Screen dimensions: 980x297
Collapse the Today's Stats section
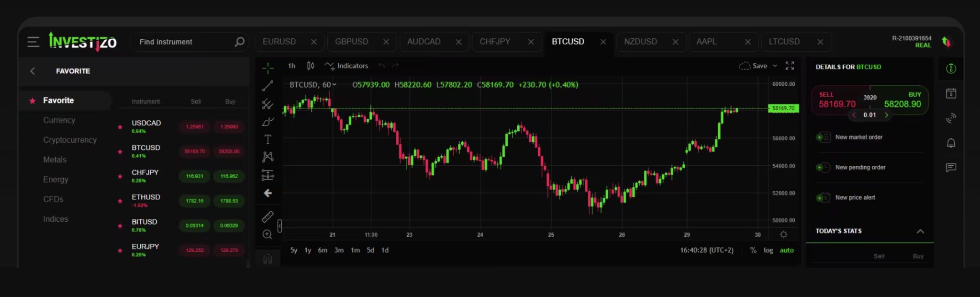(x=920, y=231)
